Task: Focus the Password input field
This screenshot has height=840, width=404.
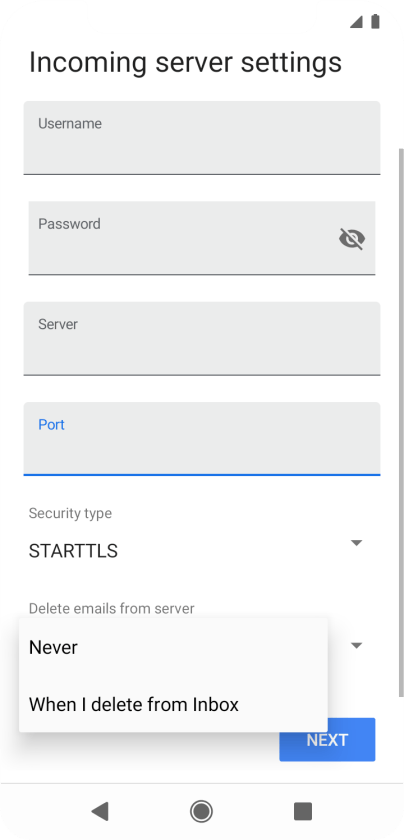Action: click(202, 238)
